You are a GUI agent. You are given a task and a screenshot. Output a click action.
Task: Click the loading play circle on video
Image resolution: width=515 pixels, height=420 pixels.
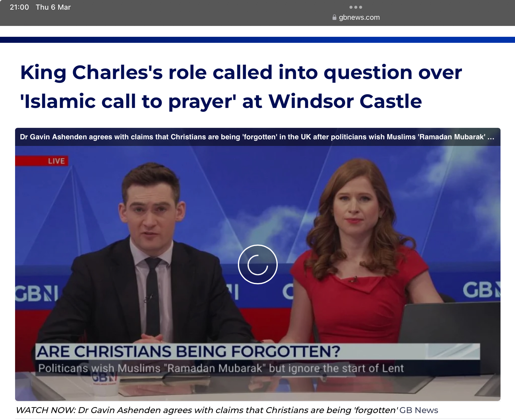[257, 264]
